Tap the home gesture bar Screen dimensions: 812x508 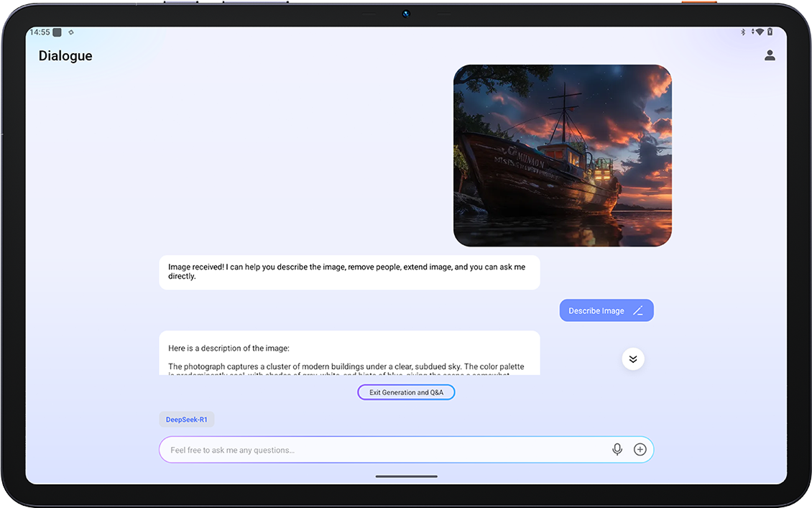point(406,476)
